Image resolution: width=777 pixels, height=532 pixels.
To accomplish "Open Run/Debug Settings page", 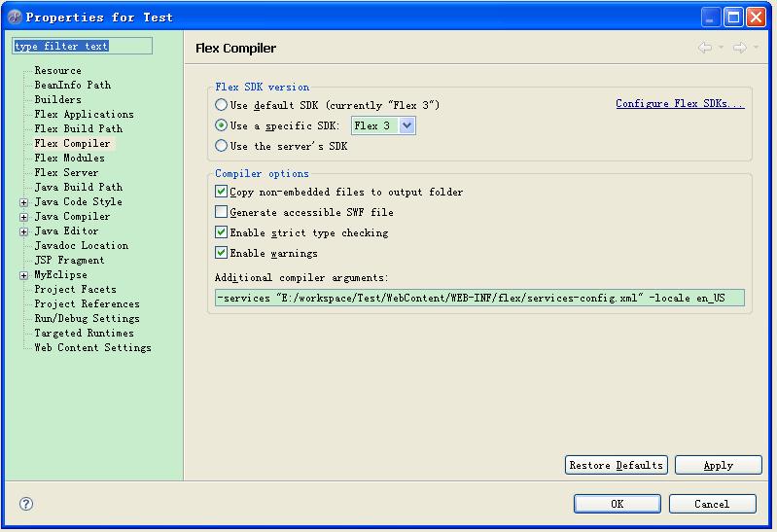I will pos(88,318).
